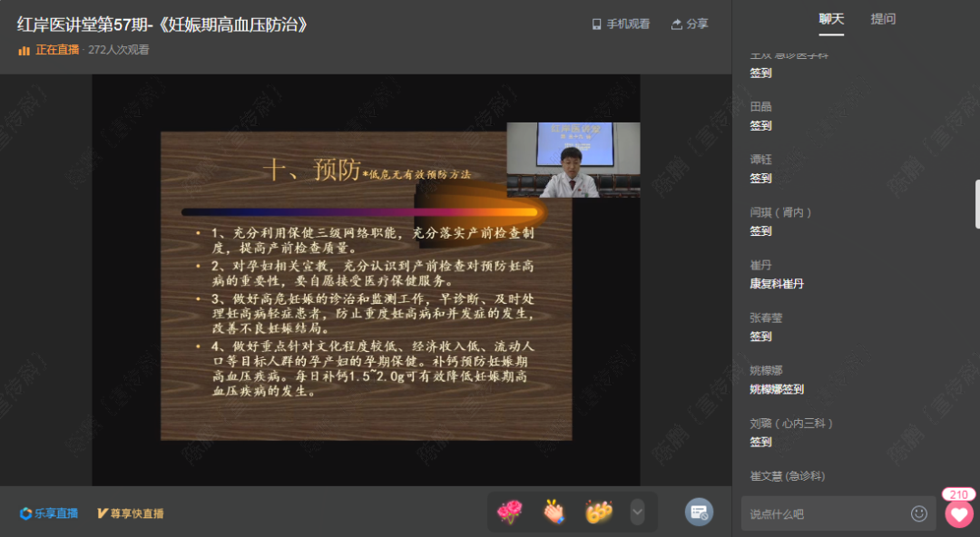Click the 分享 share button

(x=690, y=24)
